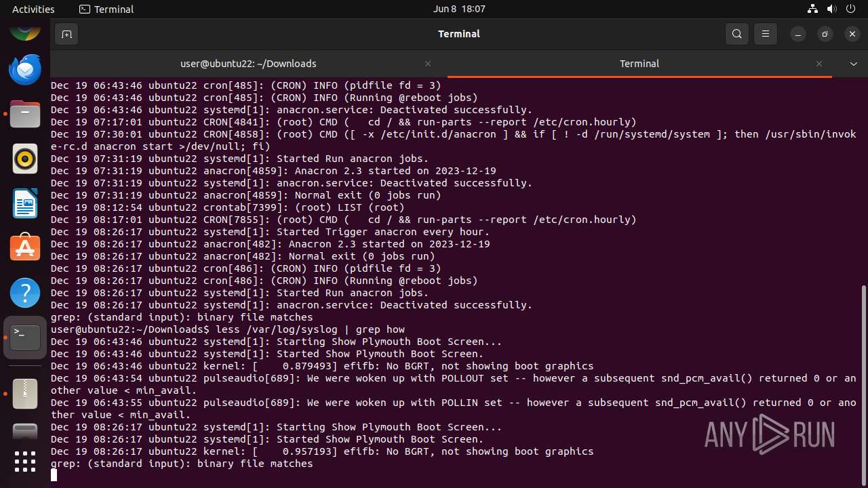Launch Thunderbird Mail from the dock

click(x=25, y=69)
